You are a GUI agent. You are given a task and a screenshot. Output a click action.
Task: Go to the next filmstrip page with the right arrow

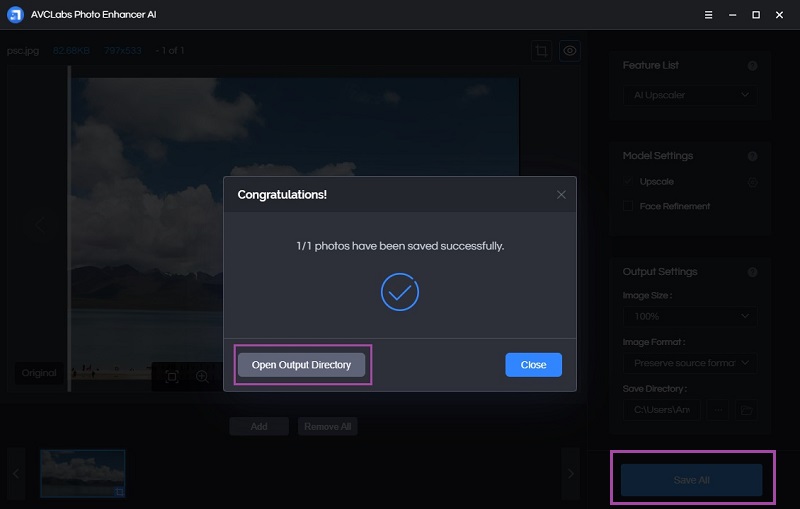point(570,474)
